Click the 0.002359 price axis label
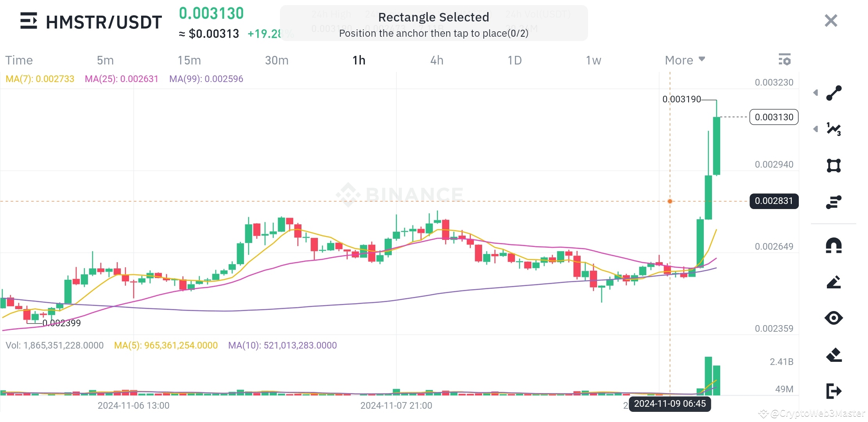 coord(774,329)
